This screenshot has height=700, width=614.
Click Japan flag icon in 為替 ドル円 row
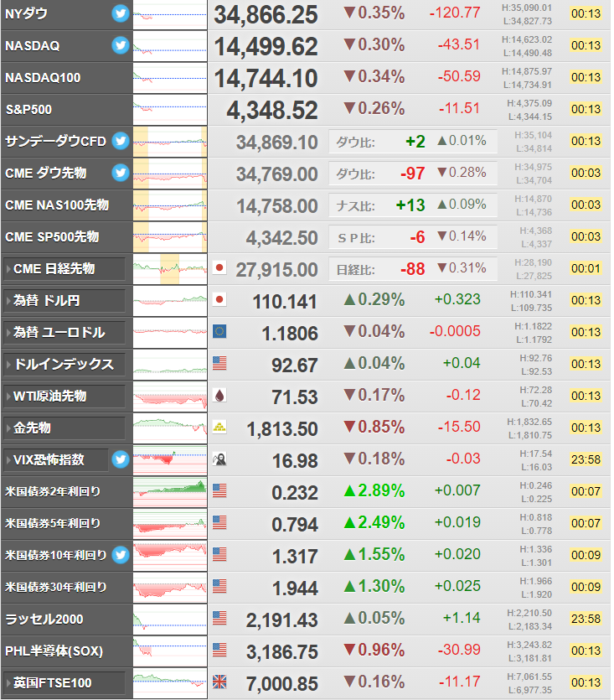pos(219,299)
